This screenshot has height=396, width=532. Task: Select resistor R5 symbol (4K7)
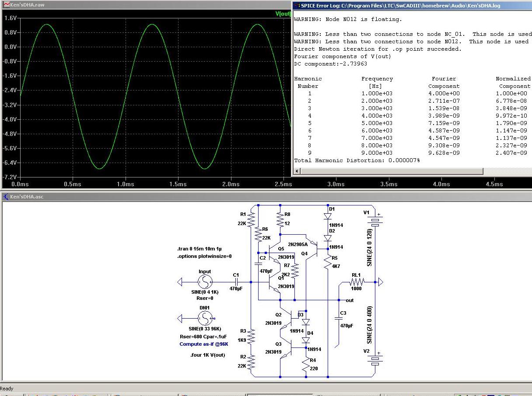(328, 262)
